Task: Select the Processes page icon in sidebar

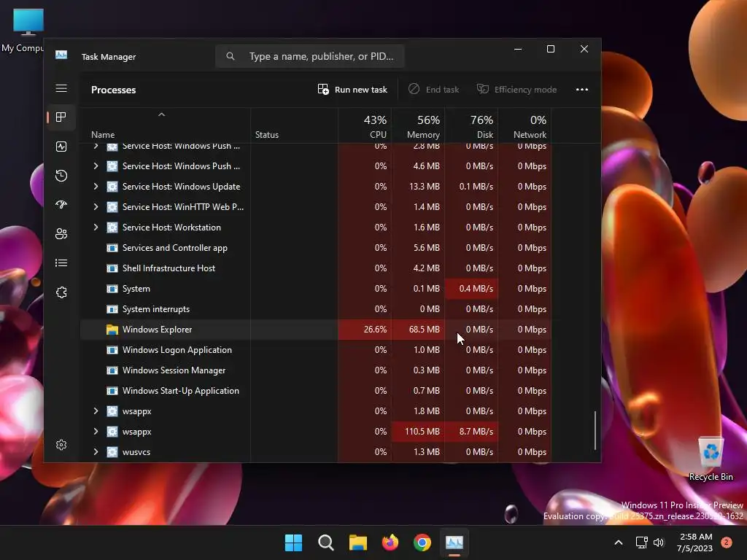Action: 61,117
